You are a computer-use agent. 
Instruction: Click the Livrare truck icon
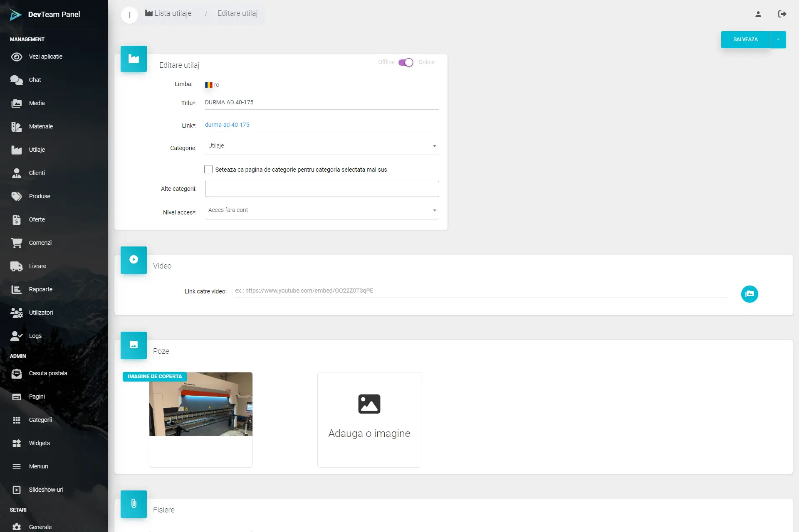click(x=17, y=266)
